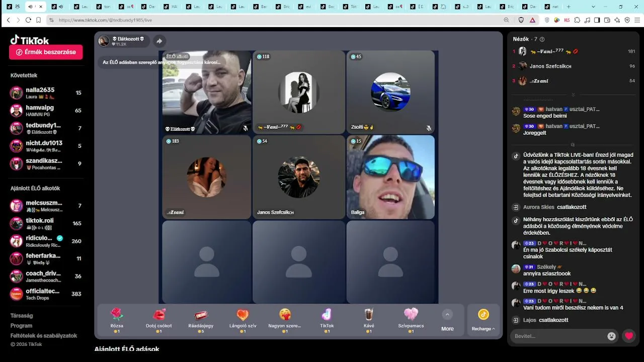Go back in browser
644x362 pixels.
pyautogui.click(x=8, y=20)
